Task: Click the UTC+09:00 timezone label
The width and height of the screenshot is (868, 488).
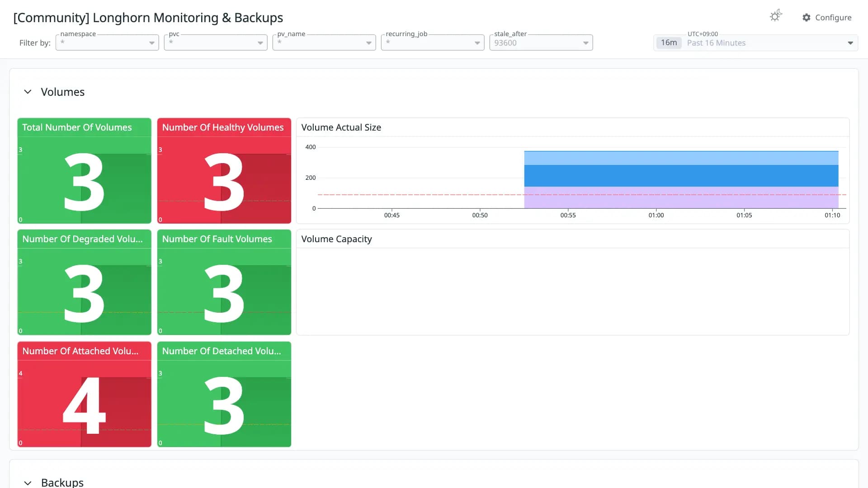Action: [703, 34]
